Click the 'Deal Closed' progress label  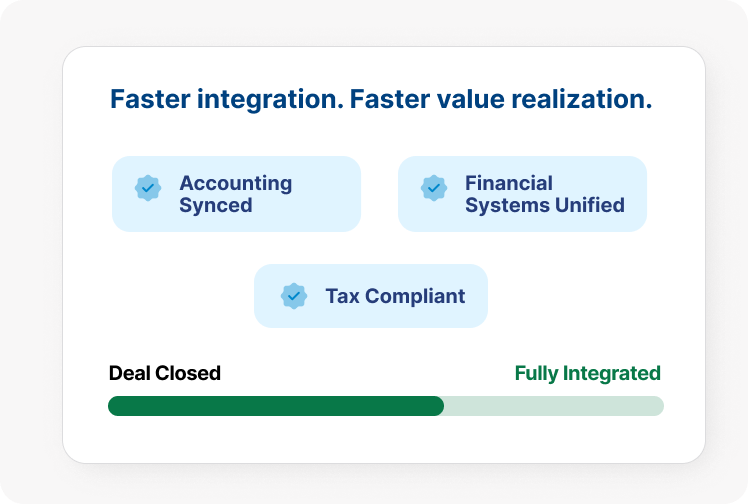coord(164,373)
